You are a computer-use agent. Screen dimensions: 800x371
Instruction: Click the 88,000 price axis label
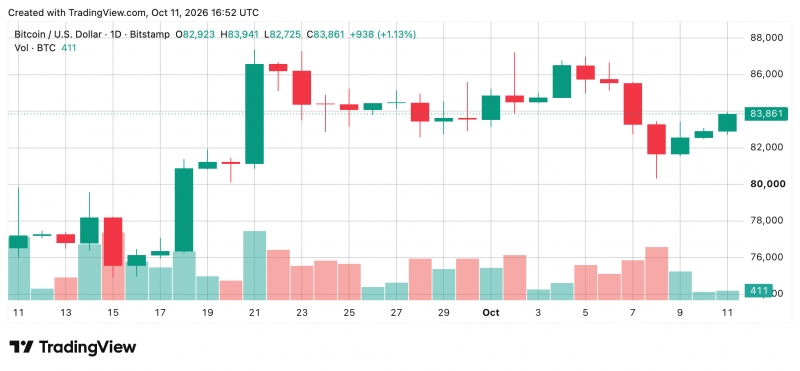(x=766, y=38)
